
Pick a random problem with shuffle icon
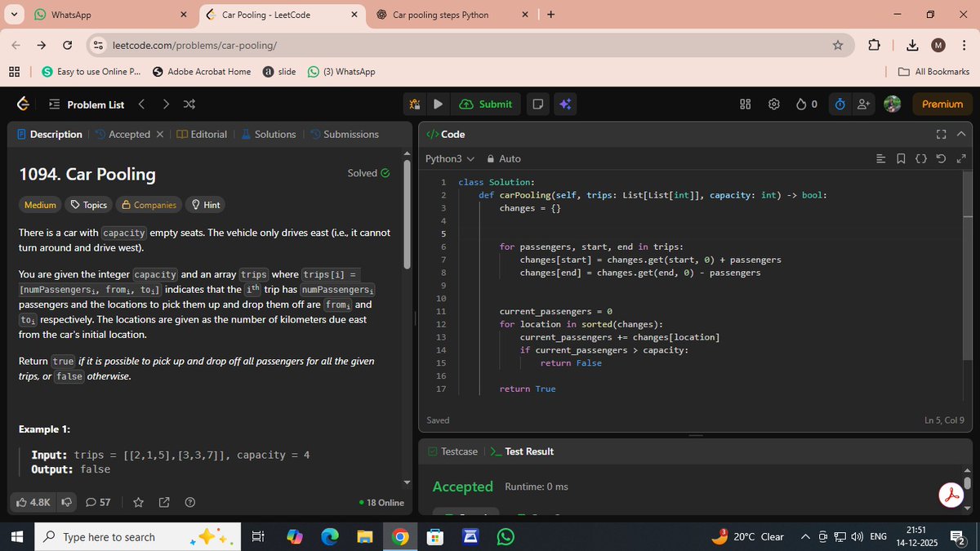[189, 104]
